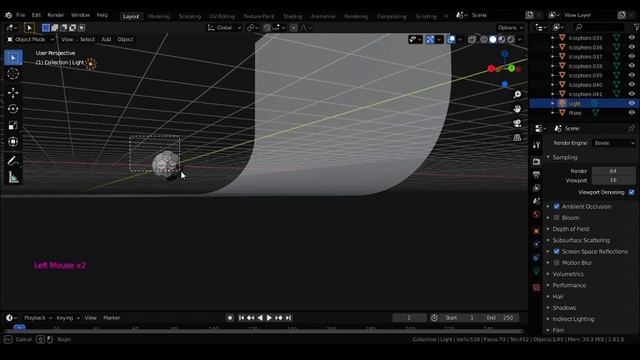Disable Viewport Denoising checkbox

click(632, 192)
